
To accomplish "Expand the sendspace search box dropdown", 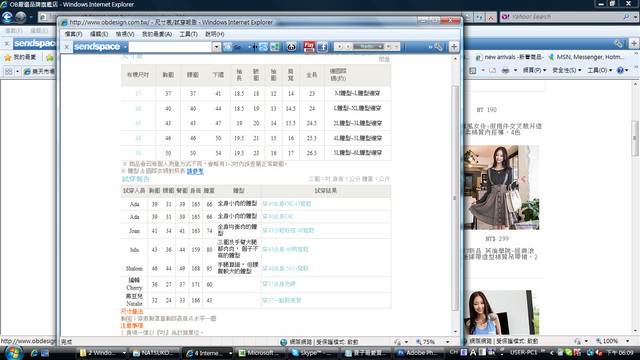I will [216, 47].
